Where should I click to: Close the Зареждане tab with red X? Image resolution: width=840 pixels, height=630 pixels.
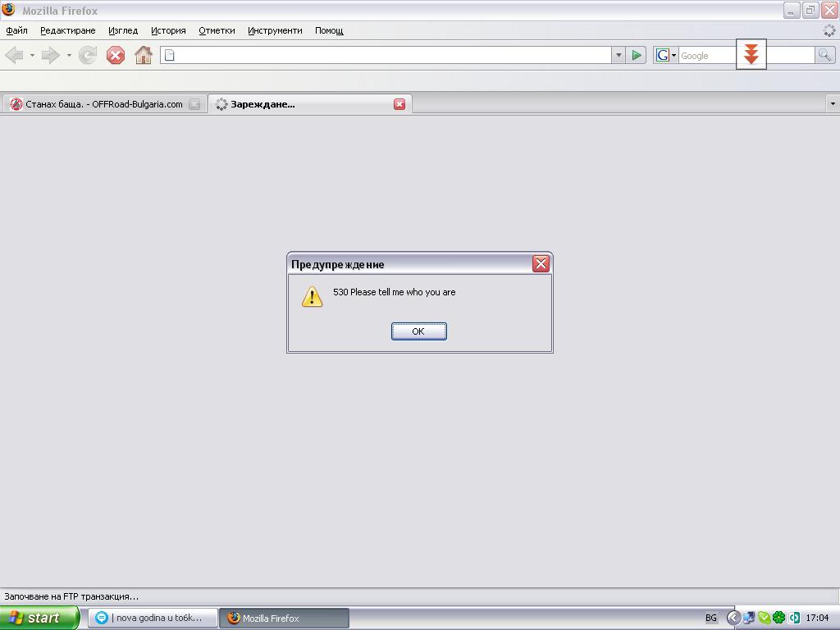pos(399,104)
